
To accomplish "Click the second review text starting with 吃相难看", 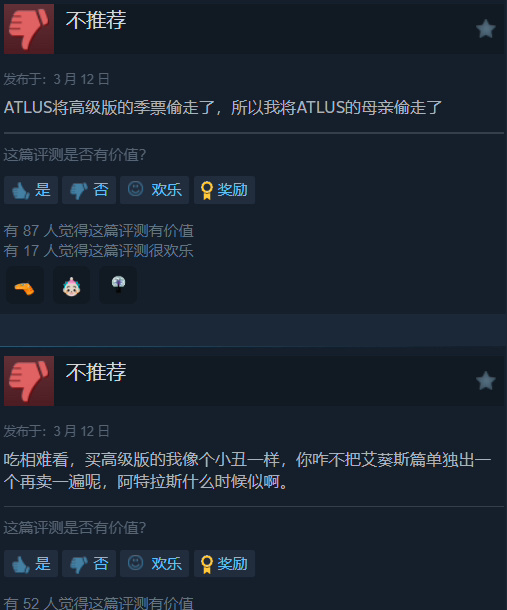I will click(x=247, y=471).
